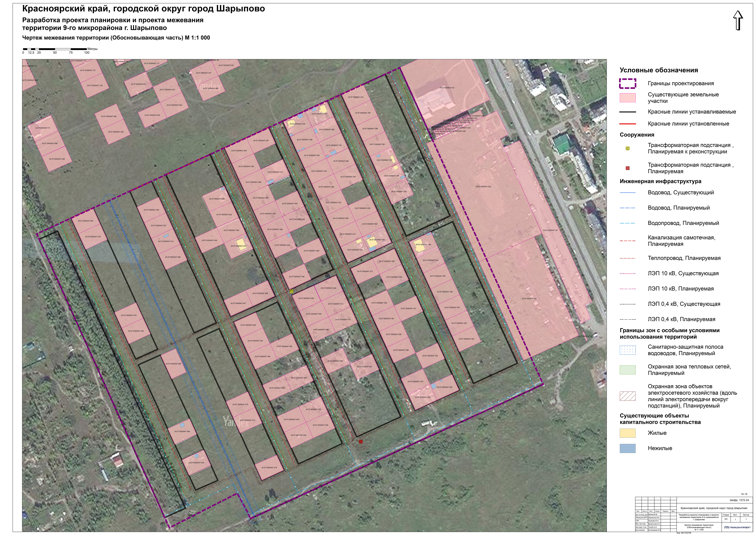Click the red dashed symbol for Канализация самотечная
Image resolution: width=756 pixels, height=535 pixels.
[x=628, y=241]
